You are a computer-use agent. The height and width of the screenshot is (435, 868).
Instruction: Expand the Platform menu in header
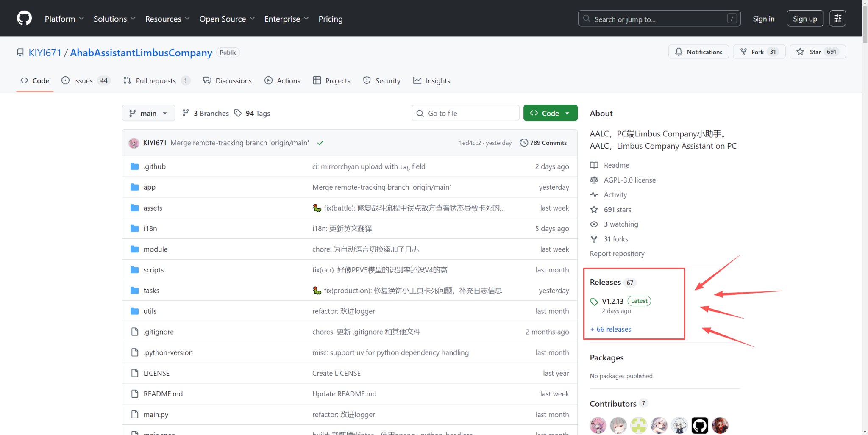[64, 19]
